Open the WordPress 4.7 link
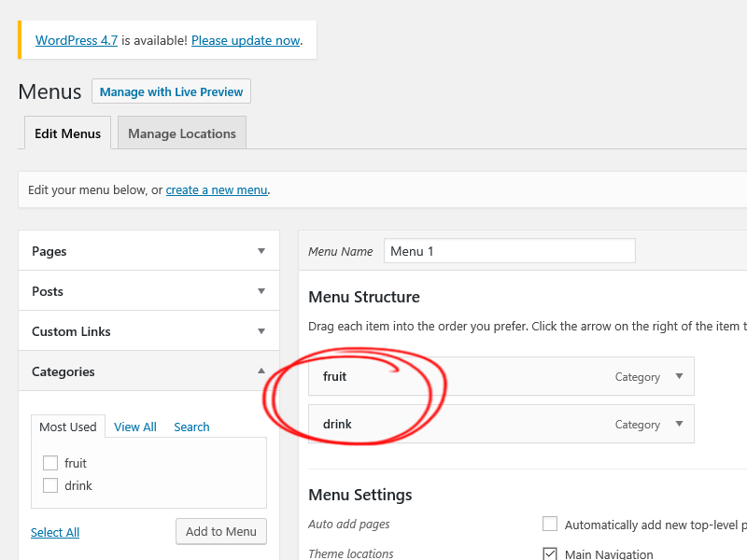 [x=77, y=40]
